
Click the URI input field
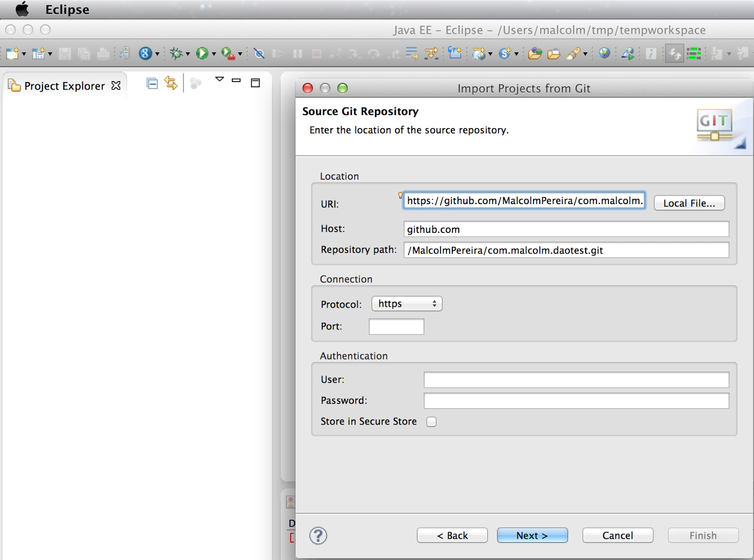coord(524,201)
